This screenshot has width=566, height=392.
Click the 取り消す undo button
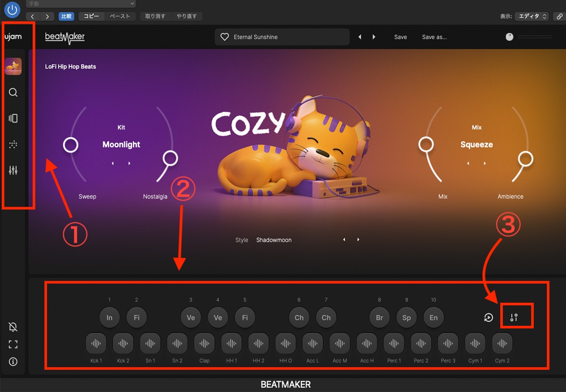pyautogui.click(x=155, y=17)
